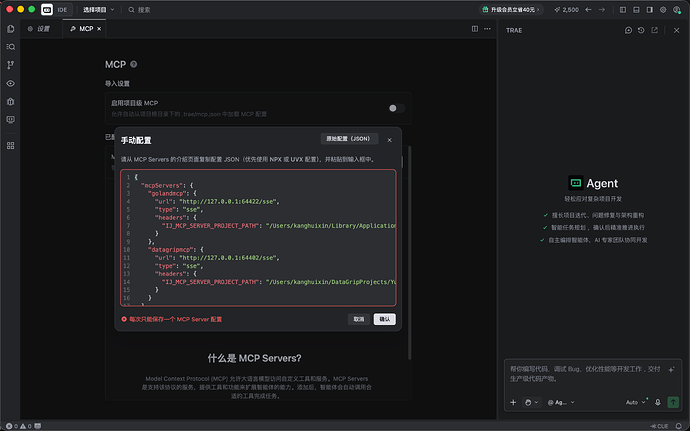Click the CUE status bar item
The height and width of the screenshot is (431, 690).
coord(659,426)
